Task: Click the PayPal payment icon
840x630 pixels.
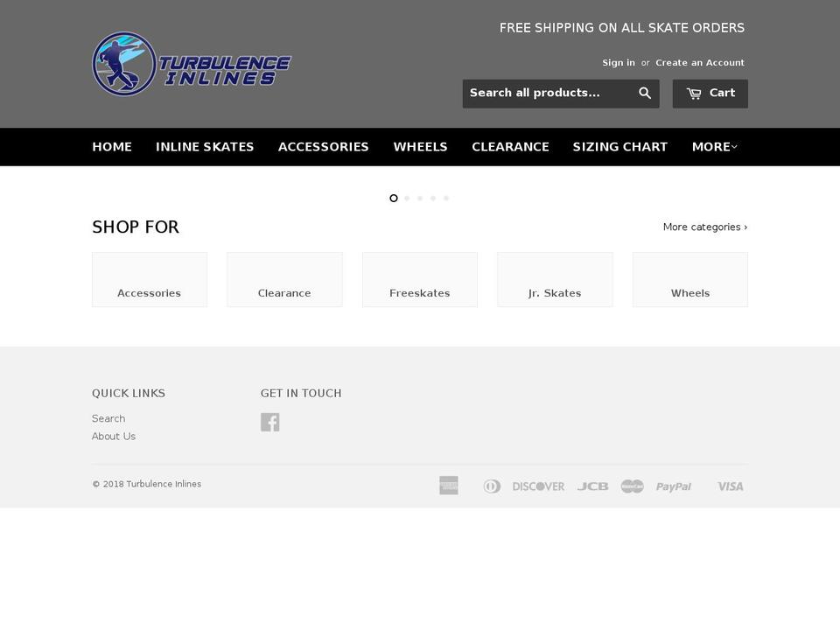Action: pyautogui.click(x=674, y=486)
